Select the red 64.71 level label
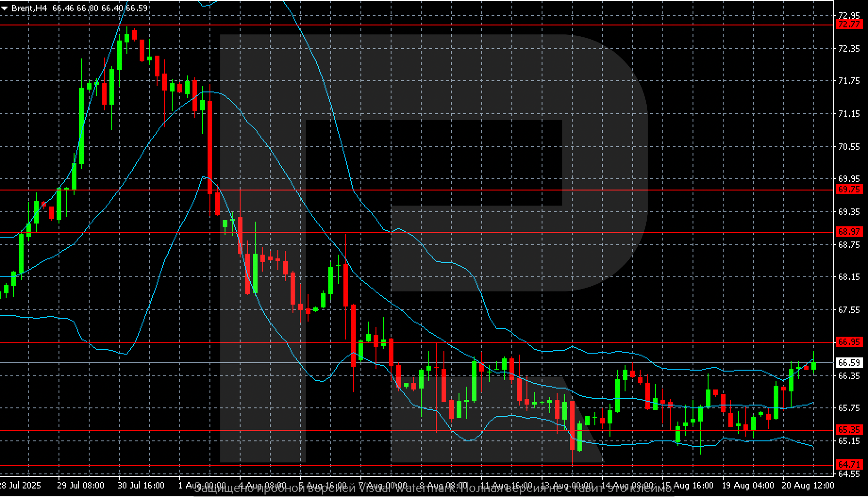 [849, 465]
